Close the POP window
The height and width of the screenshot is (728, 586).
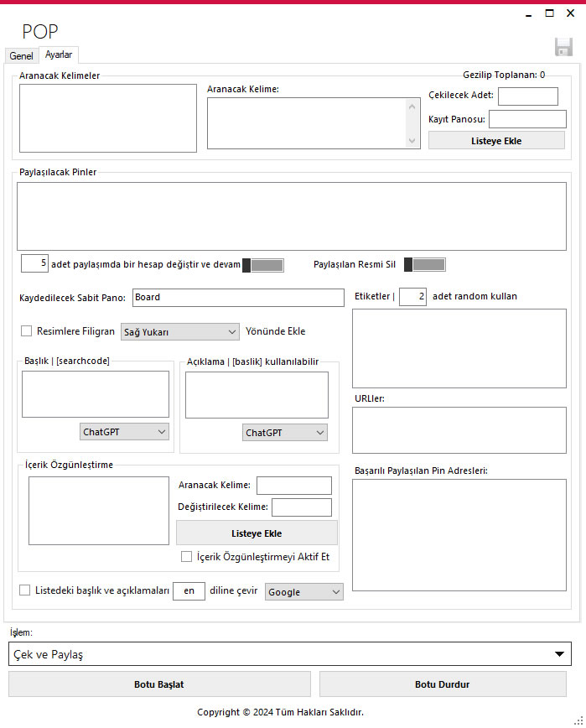pos(571,13)
